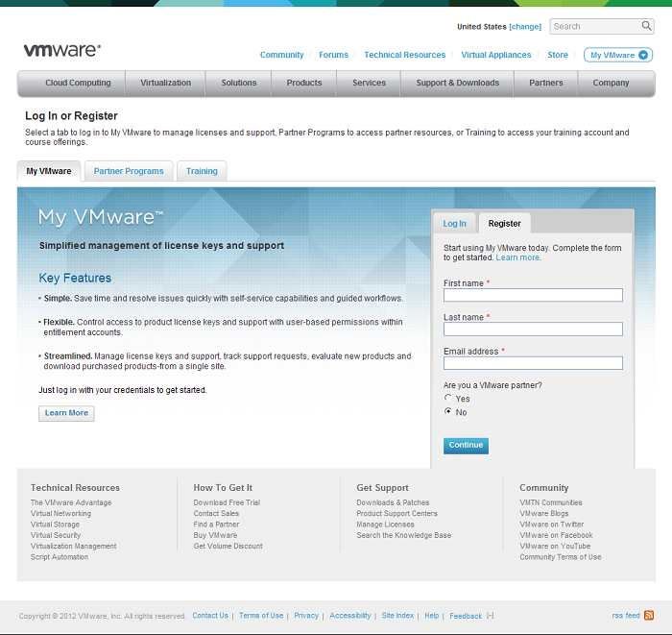Open the Partner Programs tab

[x=129, y=171]
